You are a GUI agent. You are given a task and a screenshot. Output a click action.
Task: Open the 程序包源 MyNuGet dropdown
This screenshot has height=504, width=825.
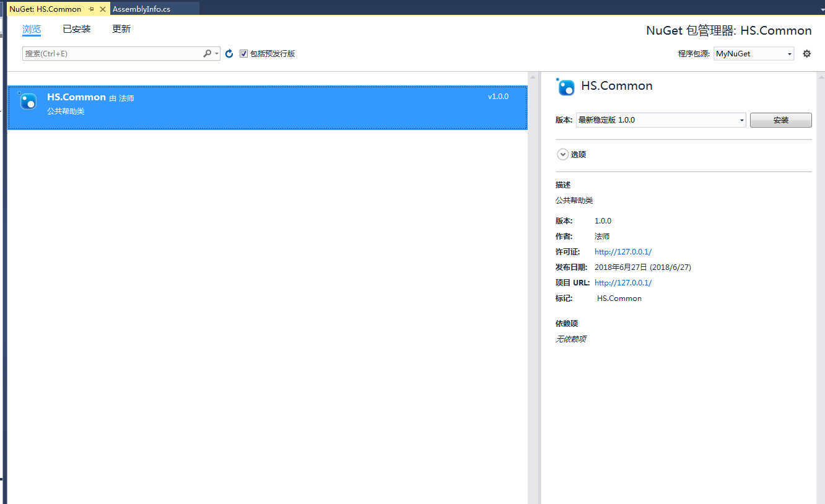pos(754,54)
